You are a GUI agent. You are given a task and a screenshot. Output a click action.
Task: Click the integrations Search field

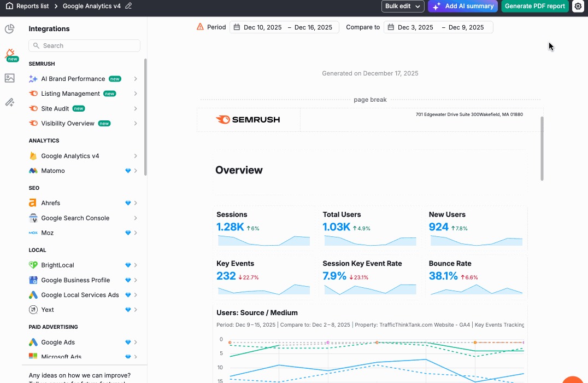coord(85,46)
